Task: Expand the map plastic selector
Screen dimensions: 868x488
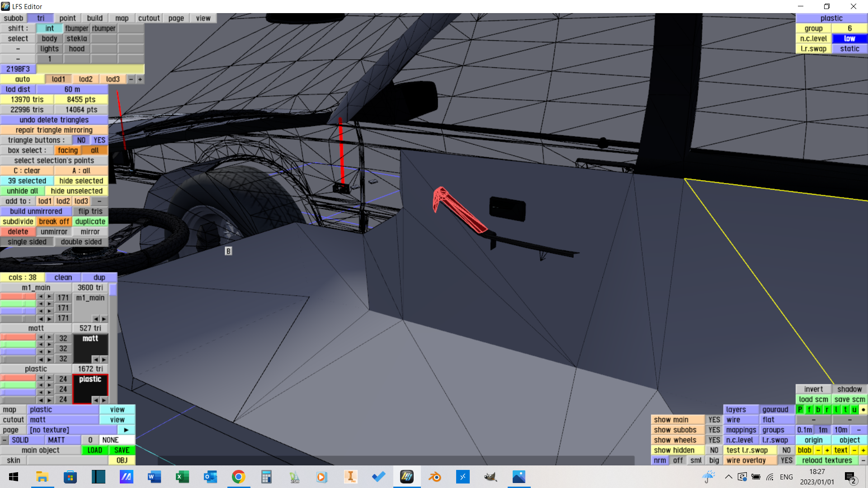Action: 63,409
